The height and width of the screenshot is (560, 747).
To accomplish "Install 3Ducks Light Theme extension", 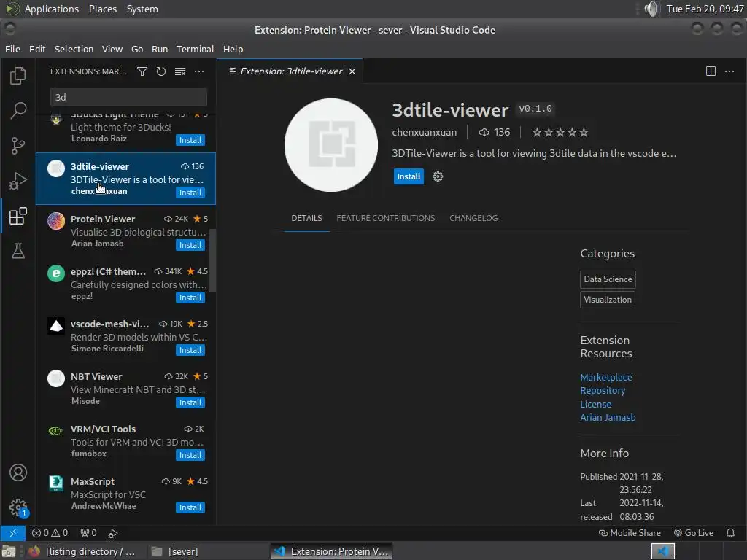I will click(x=190, y=140).
